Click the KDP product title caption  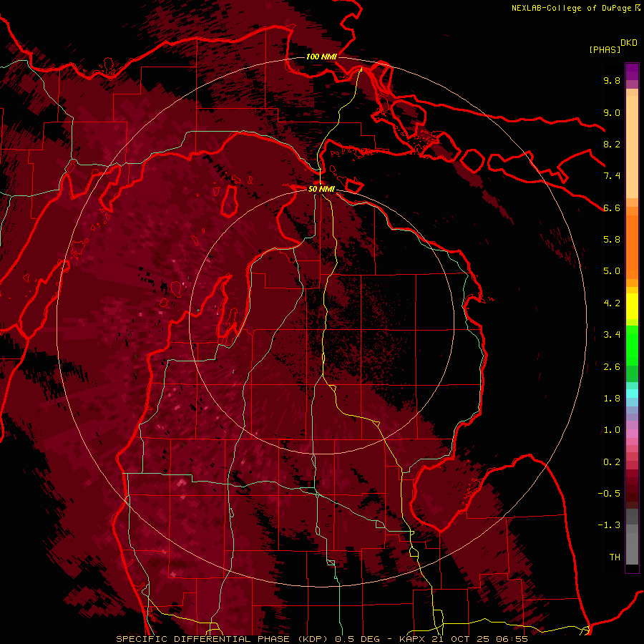[321, 639]
